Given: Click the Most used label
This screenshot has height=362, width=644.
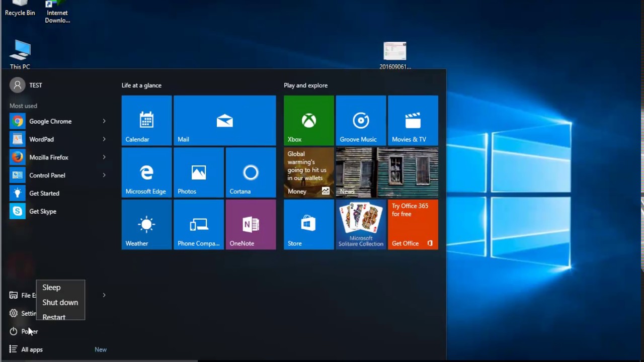Looking at the screenshot, I should click(23, 106).
